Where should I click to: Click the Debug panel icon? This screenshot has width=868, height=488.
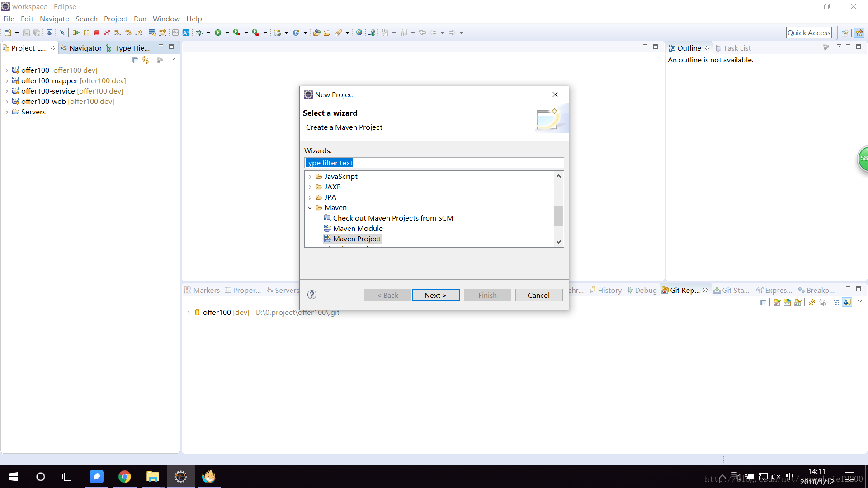tap(631, 290)
